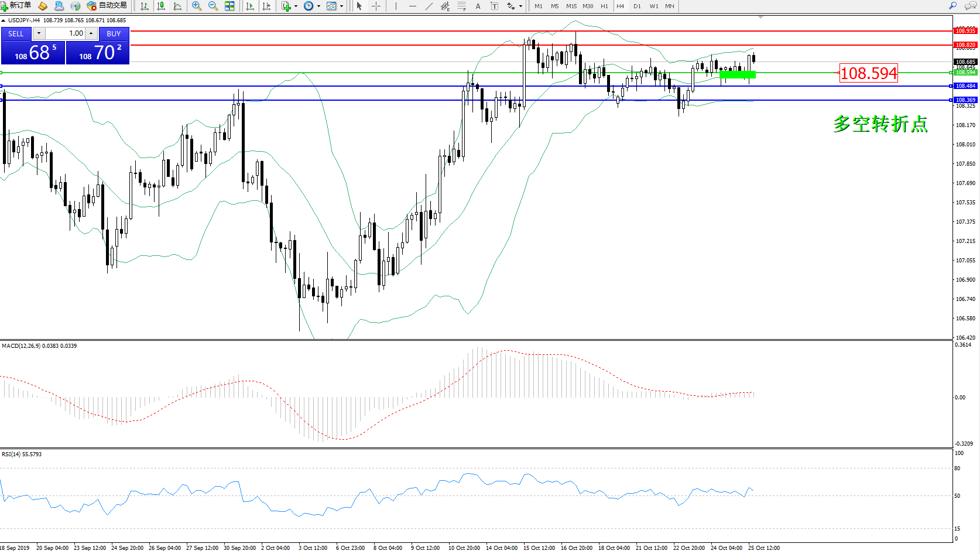Click the BUY button
This screenshot has width=980, height=554.
click(x=114, y=33)
